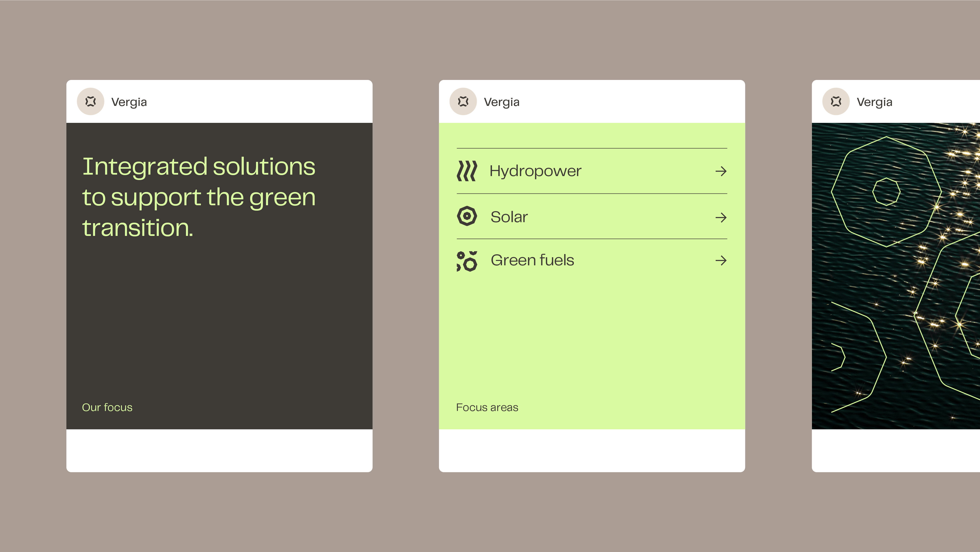Click the Vergia name on the green card
The width and height of the screenshot is (980, 552).
[x=502, y=102]
